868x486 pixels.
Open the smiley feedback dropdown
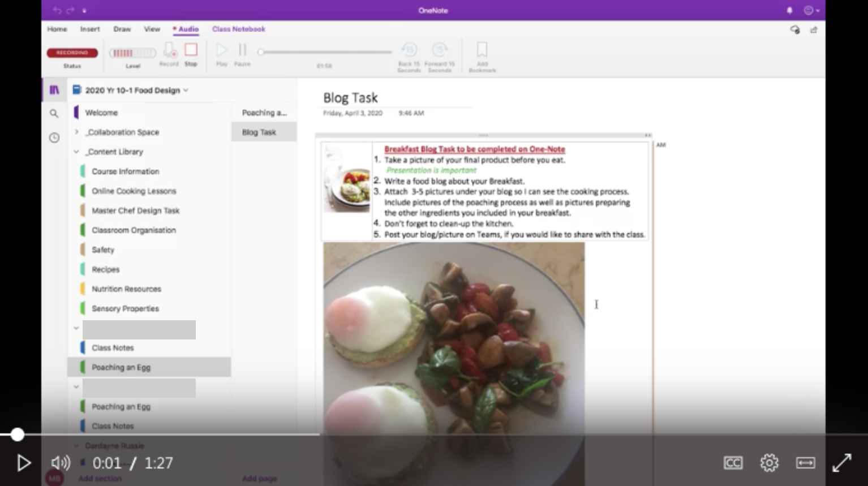point(811,10)
